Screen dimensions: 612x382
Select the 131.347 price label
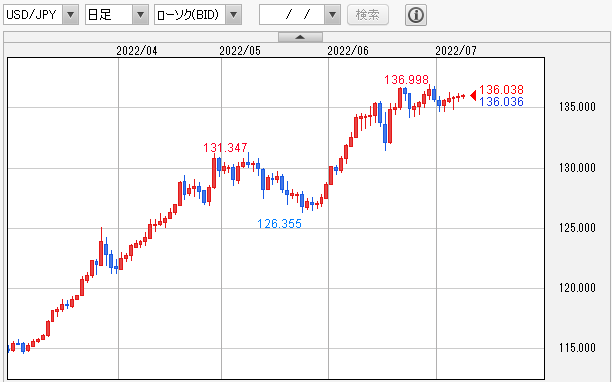coord(225,147)
